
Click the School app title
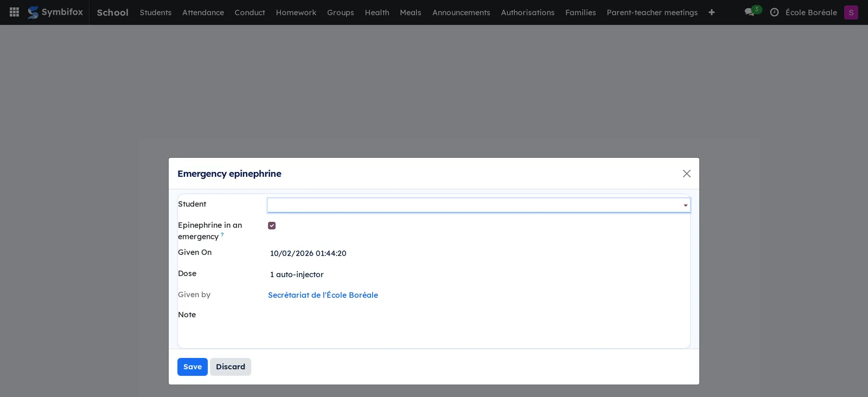[x=113, y=12]
